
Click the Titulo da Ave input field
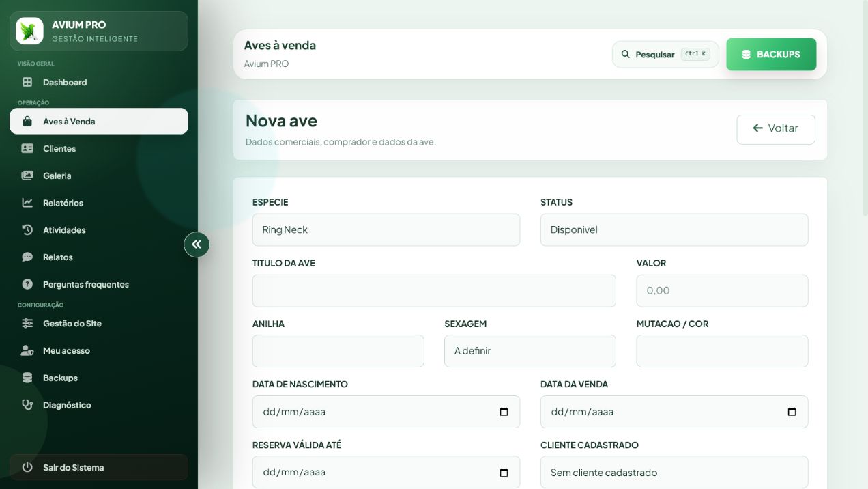434,290
